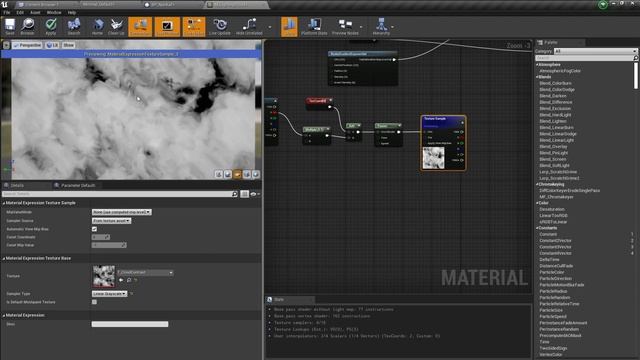Click the Preview Nodes toolbar icon
The width and height of the screenshot is (640, 360).
click(x=345, y=27)
